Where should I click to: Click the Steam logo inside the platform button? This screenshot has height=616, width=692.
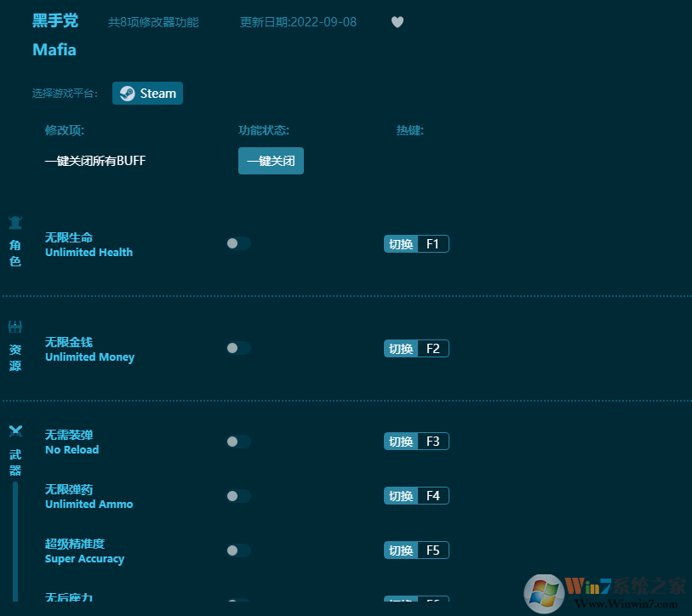127,94
